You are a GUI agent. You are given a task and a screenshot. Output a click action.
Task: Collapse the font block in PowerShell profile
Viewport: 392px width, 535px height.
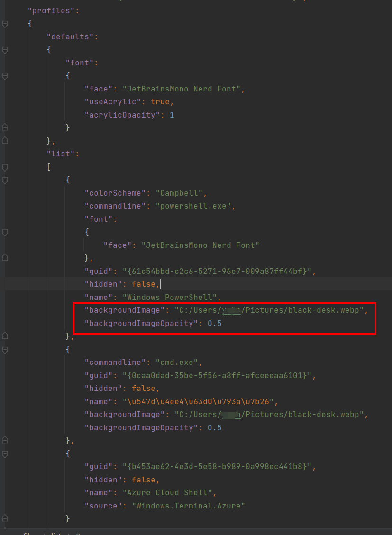tap(5, 232)
